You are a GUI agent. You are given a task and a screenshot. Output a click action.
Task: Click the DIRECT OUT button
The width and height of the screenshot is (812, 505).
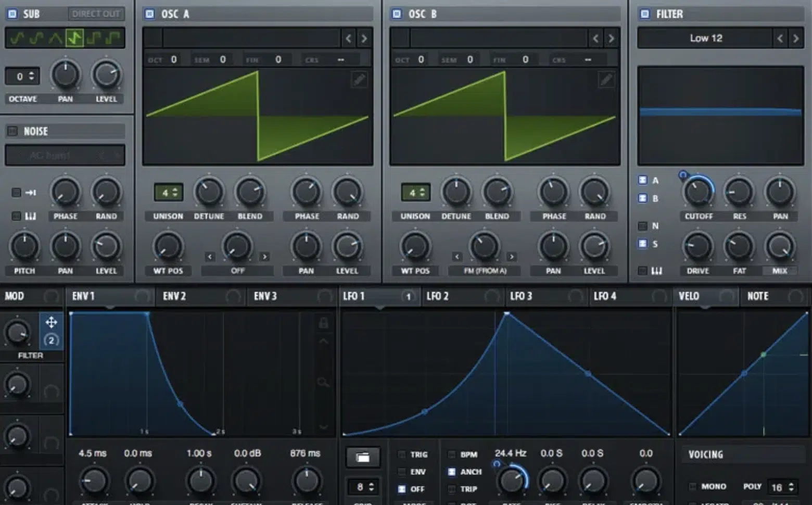coord(96,14)
